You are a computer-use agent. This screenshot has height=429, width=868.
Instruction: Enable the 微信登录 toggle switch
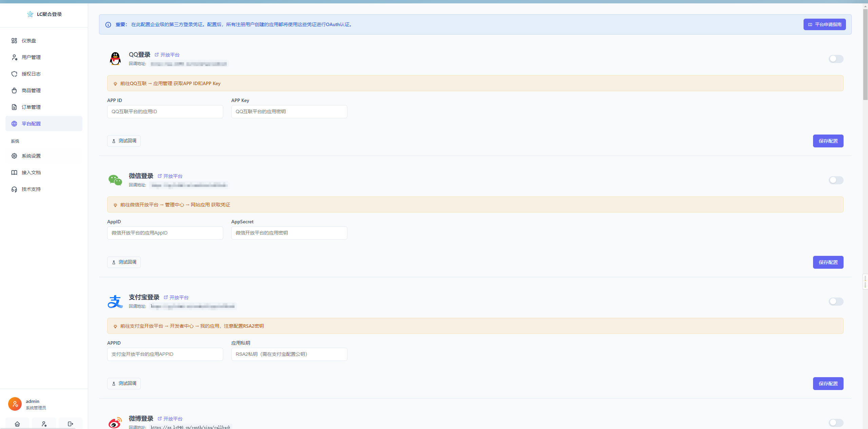click(x=835, y=180)
